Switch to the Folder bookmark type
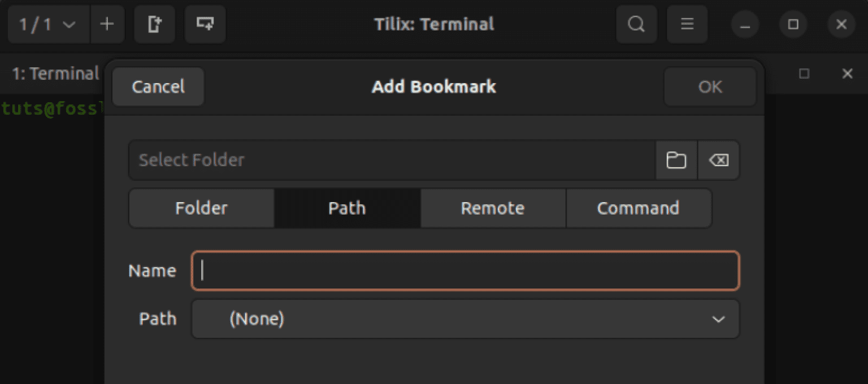868x384 pixels. click(x=201, y=208)
